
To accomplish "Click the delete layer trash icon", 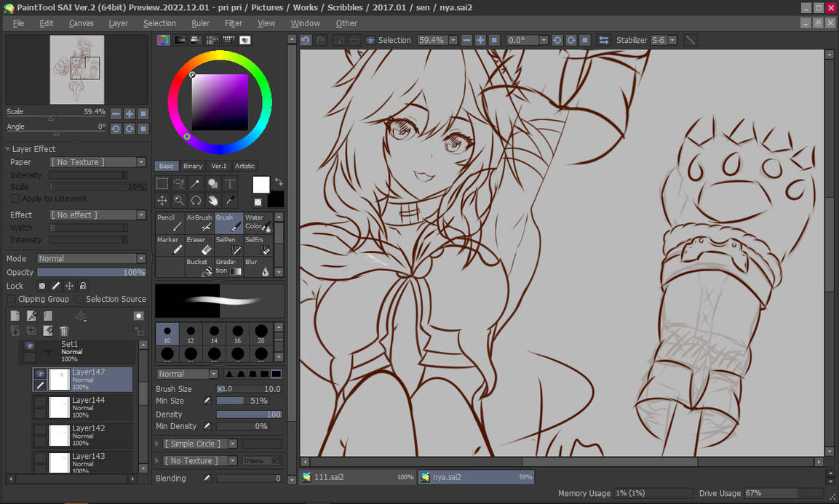I will tap(64, 331).
